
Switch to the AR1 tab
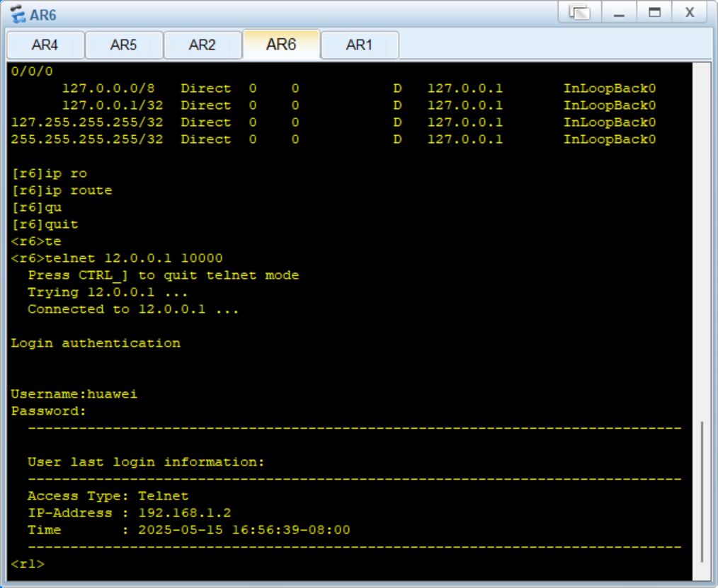[360, 45]
